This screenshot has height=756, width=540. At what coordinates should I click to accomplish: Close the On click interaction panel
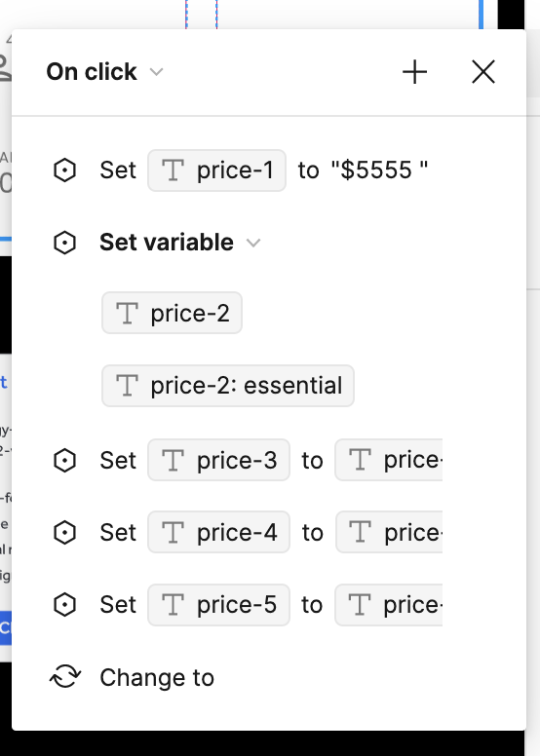click(483, 72)
